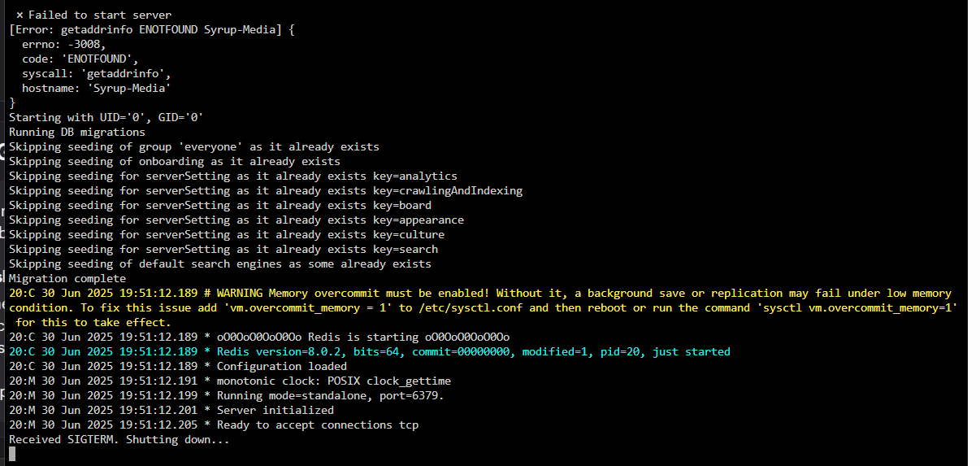The image size is (980, 466).
Task: Click the syscall: 'getaddrinfo' line
Action: pyautogui.click(x=97, y=74)
